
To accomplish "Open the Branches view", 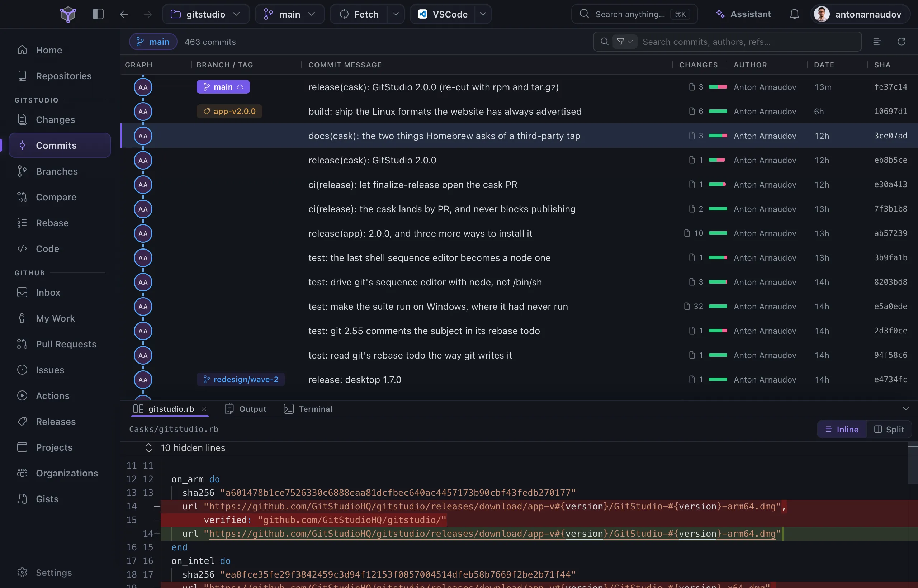I will [x=60, y=171].
